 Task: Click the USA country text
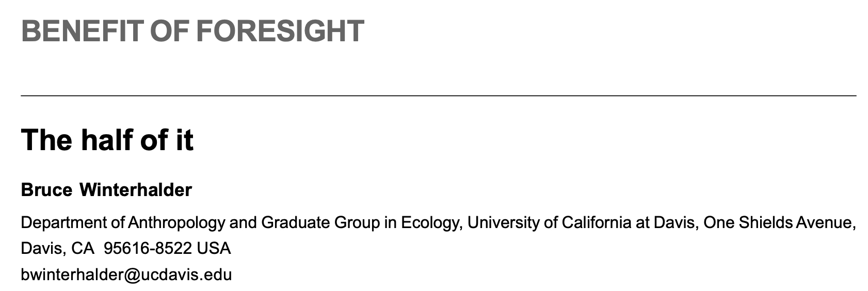214,249
